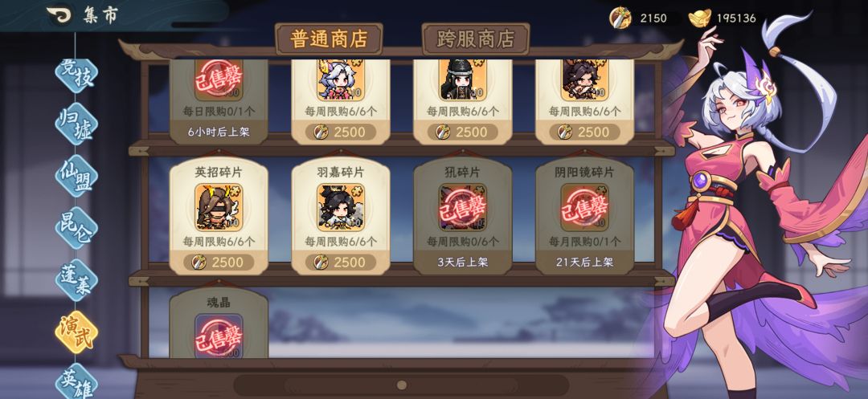Tap the sword token currency icon
The width and height of the screenshot is (868, 399).
point(620,18)
